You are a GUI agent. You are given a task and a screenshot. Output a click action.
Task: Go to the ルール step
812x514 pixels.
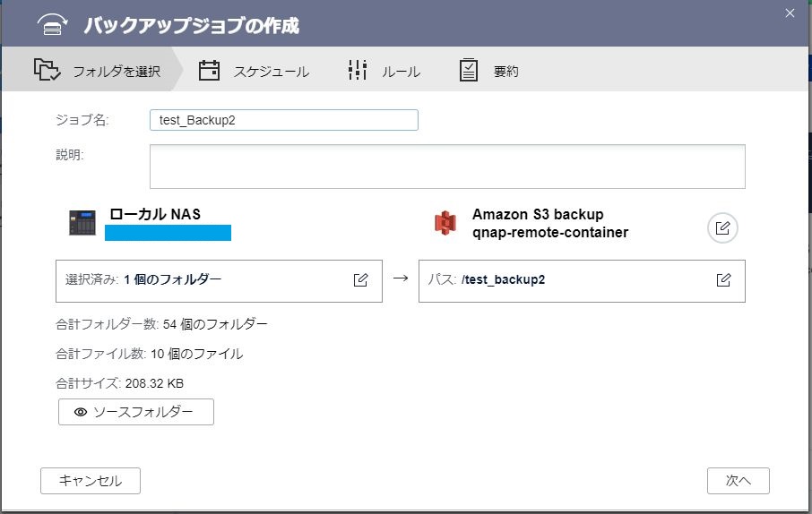click(x=384, y=70)
